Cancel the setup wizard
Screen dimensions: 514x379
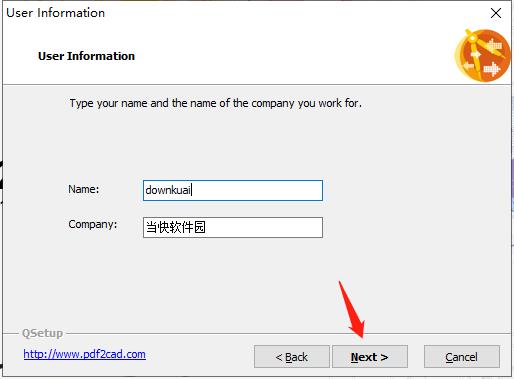tap(462, 357)
